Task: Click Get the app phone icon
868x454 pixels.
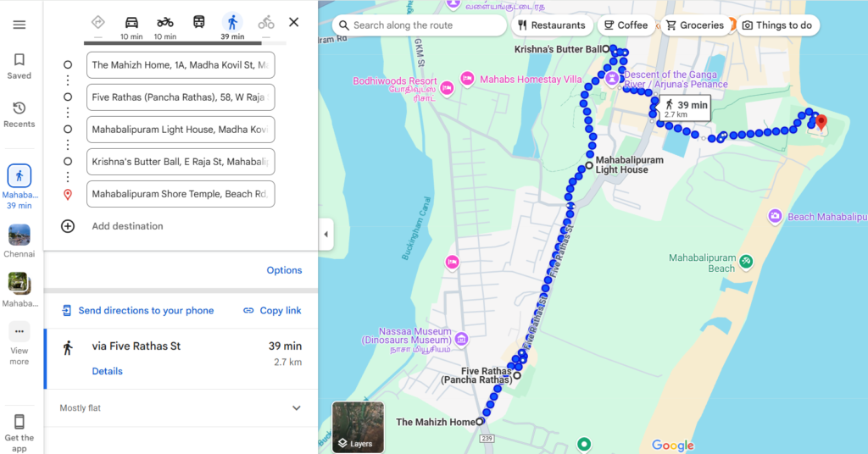Action: (x=19, y=422)
